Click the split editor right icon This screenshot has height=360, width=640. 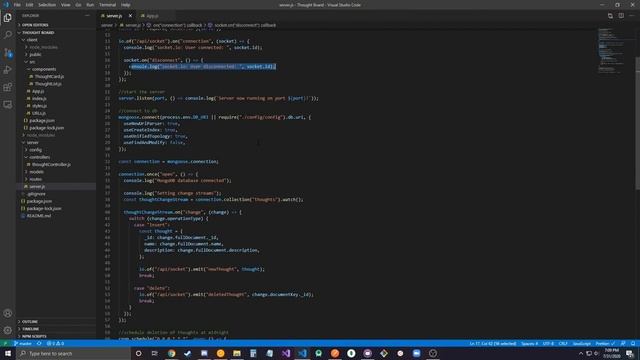pyautogui.click(x=621, y=16)
